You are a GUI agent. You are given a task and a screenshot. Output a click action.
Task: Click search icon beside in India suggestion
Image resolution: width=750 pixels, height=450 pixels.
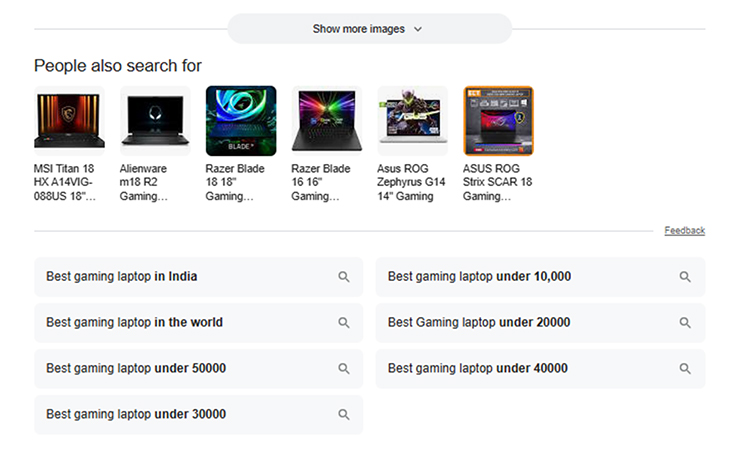344,277
